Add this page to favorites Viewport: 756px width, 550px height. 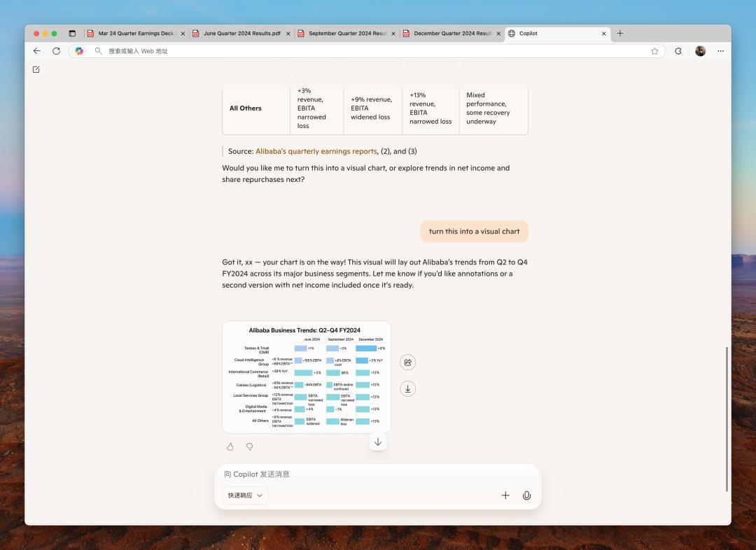pyautogui.click(x=654, y=51)
